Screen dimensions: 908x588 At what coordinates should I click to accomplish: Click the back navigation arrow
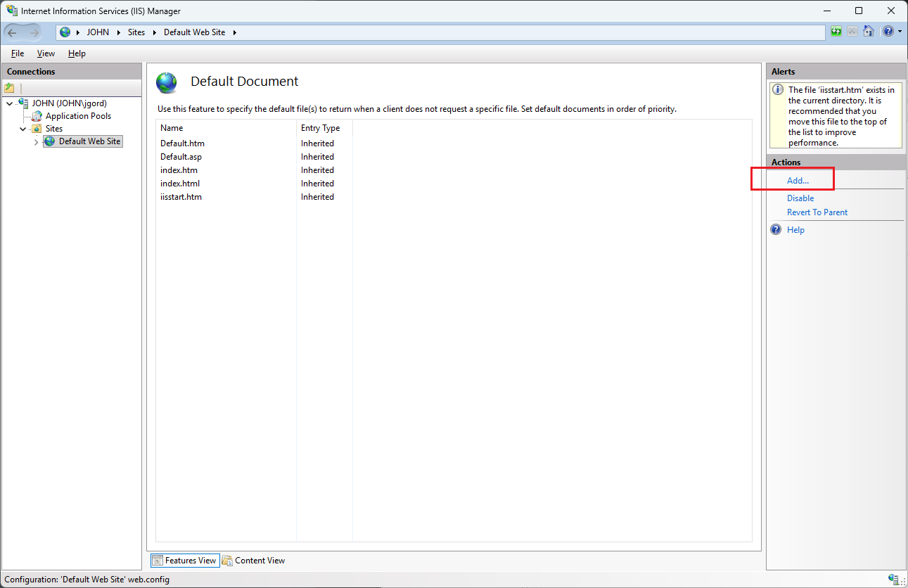point(12,32)
